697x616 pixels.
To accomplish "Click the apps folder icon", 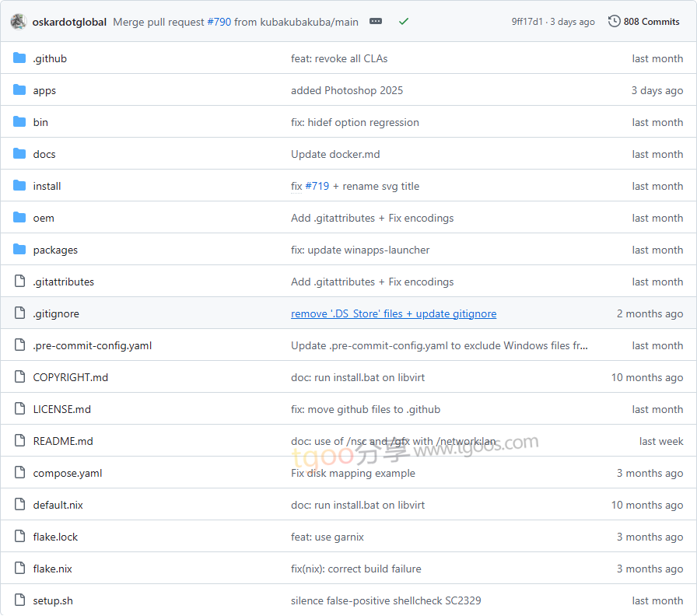I will (19, 90).
